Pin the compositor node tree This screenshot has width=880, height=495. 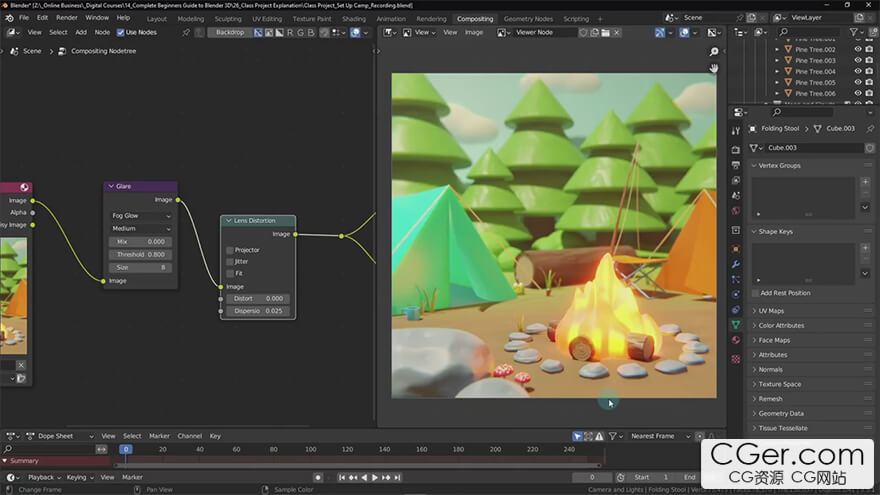[x=186, y=33]
